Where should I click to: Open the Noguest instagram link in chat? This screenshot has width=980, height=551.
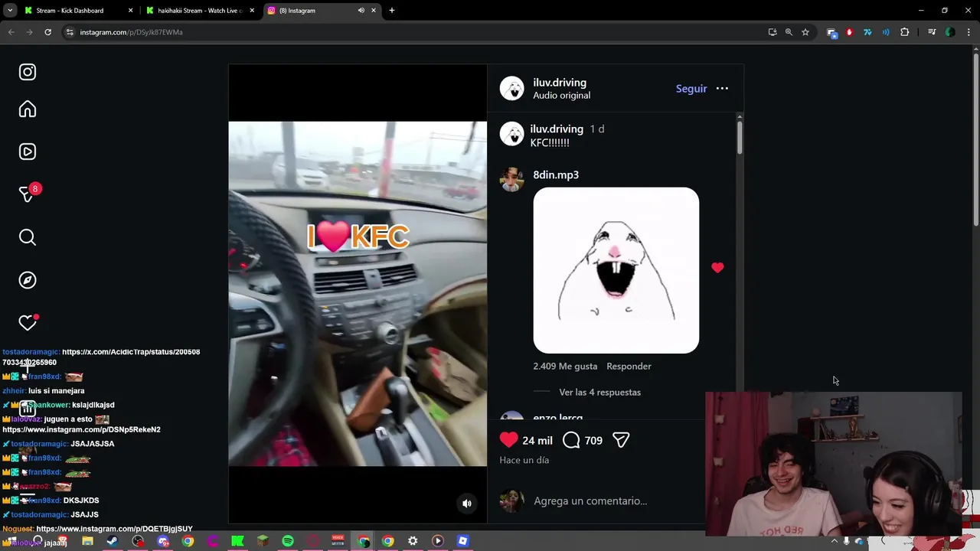click(x=114, y=529)
